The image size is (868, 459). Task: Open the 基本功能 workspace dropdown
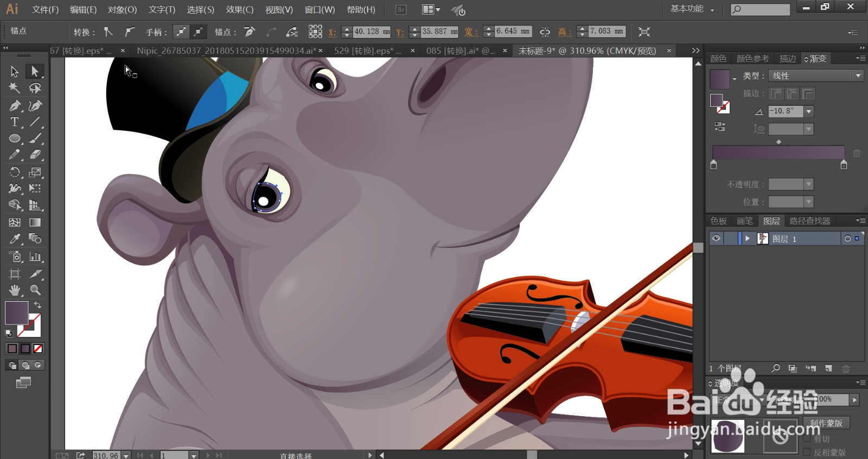point(693,9)
